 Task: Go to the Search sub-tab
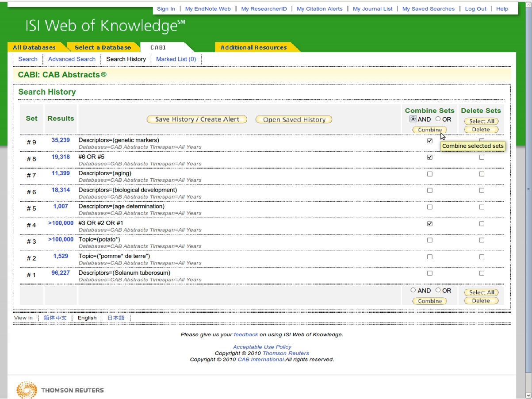point(28,59)
